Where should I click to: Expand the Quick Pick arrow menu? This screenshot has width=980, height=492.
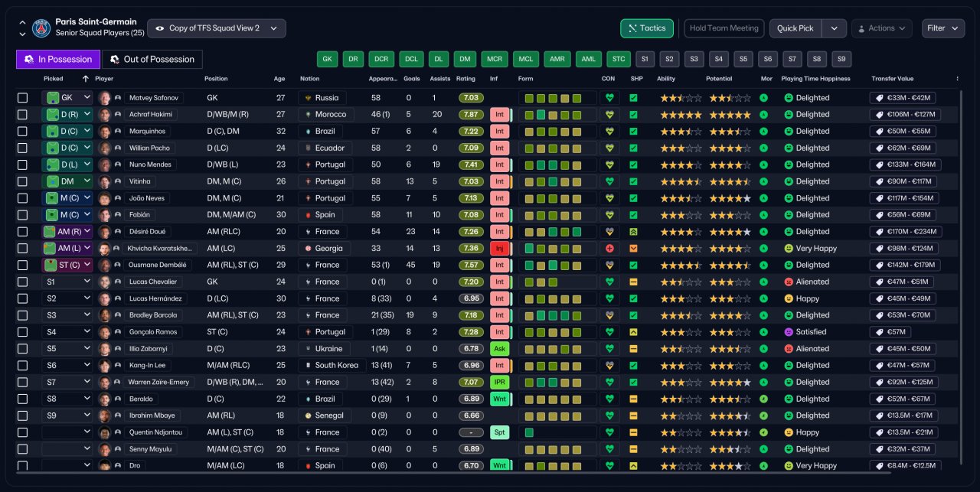coord(834,28)
